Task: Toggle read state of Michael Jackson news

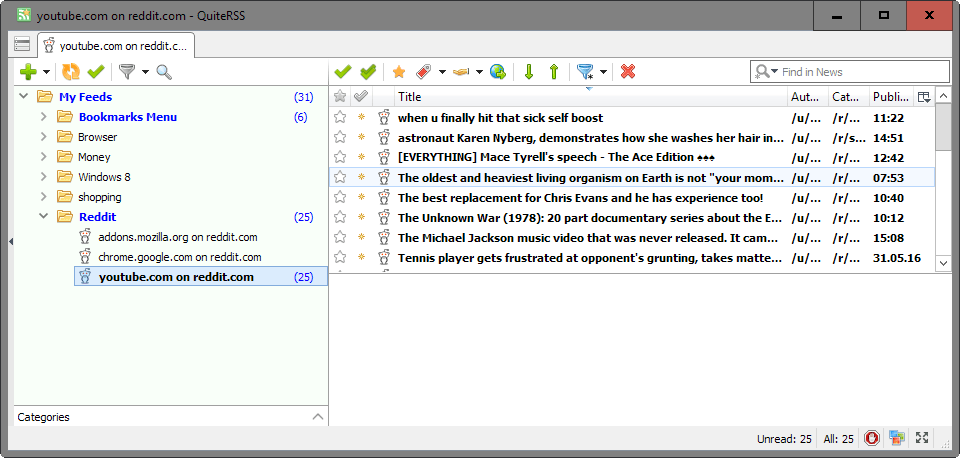Action: coord(361,238)
